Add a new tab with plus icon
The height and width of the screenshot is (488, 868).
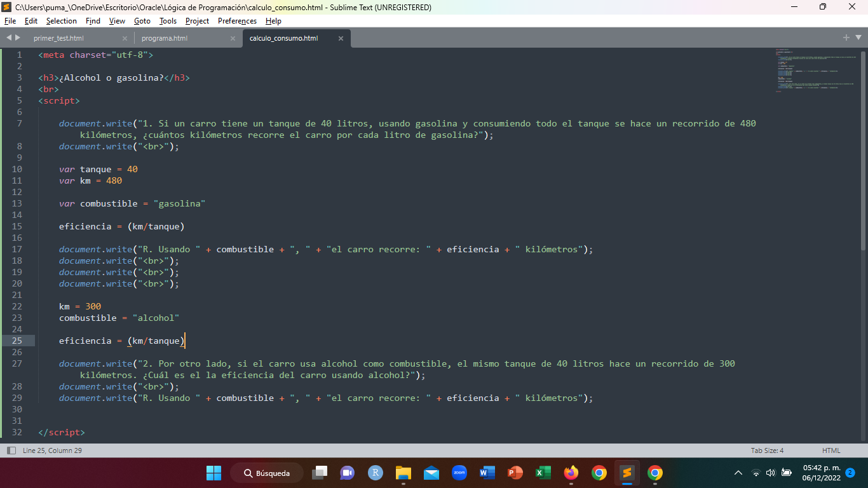846,37
